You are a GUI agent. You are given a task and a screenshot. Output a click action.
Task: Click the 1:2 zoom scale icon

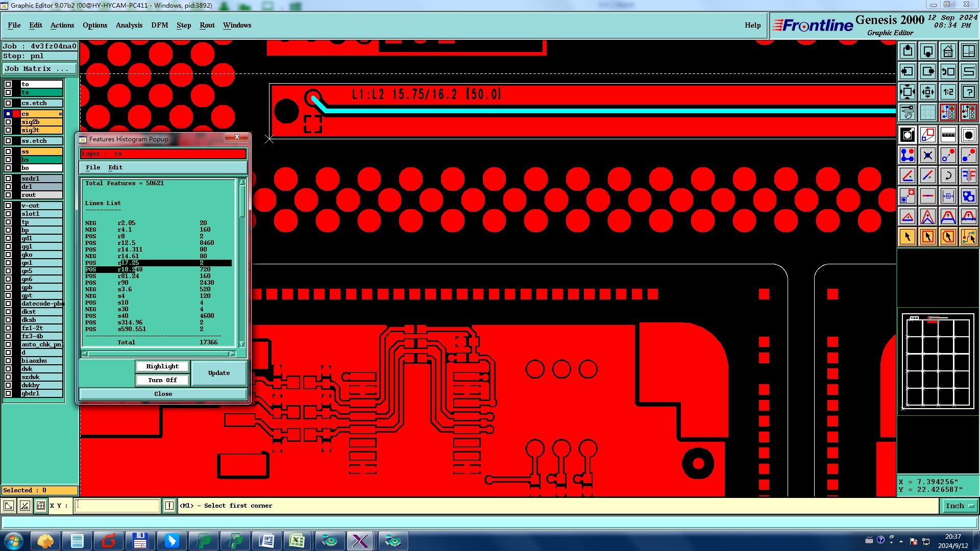(x=948, y=92)
